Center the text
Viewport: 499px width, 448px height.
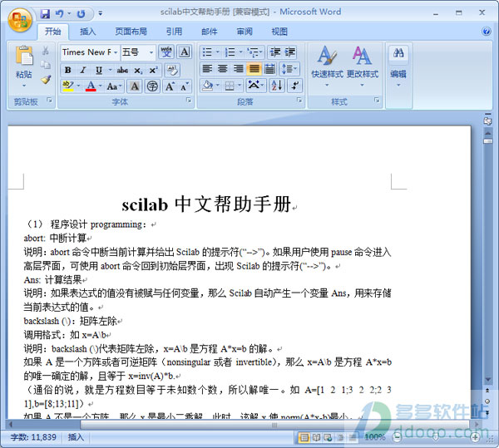(x=223, y=68)
